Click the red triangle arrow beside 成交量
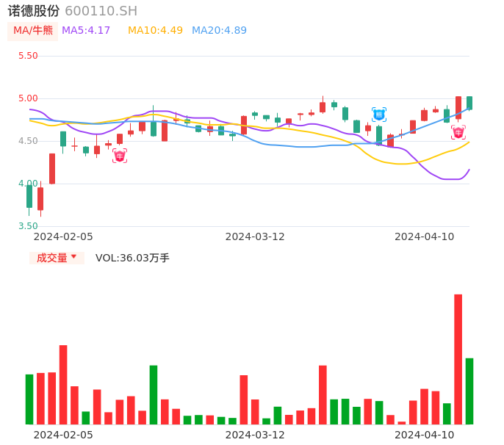504x445 pixels. (73, 257)
